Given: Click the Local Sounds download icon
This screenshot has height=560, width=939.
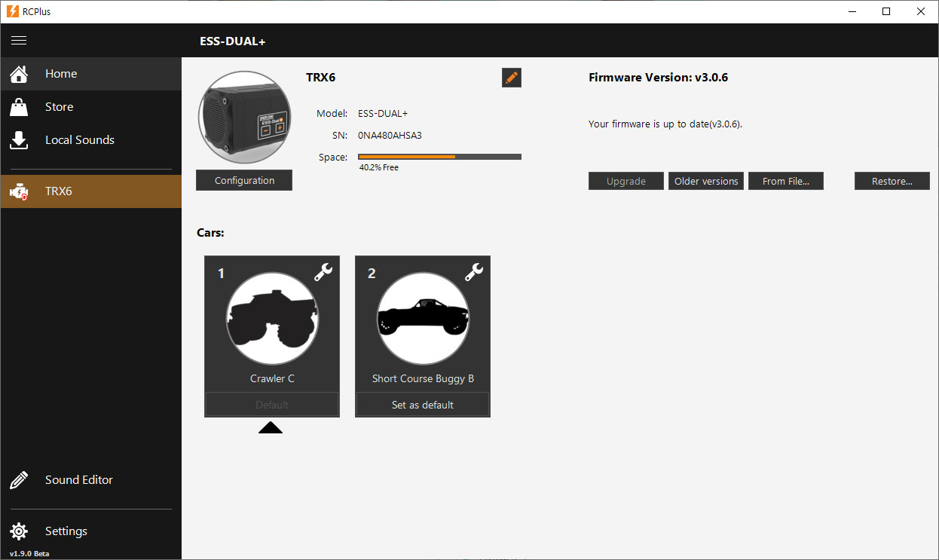Looking at the screenshot, I should (x=19, y=140).
